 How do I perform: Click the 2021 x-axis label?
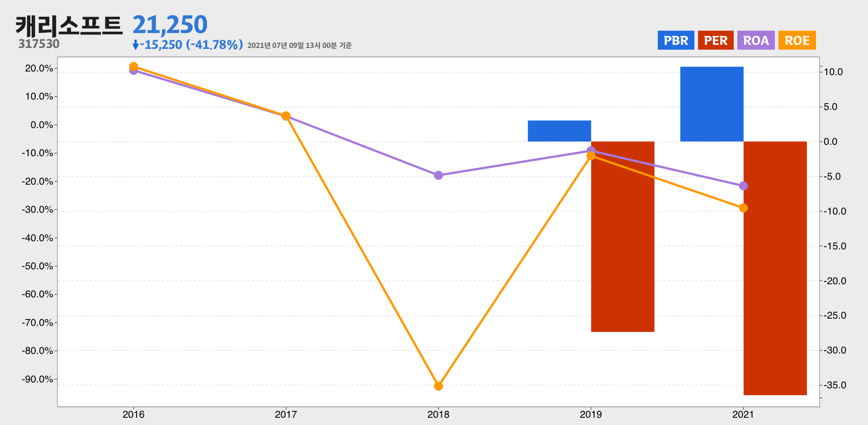coord(743,414)
